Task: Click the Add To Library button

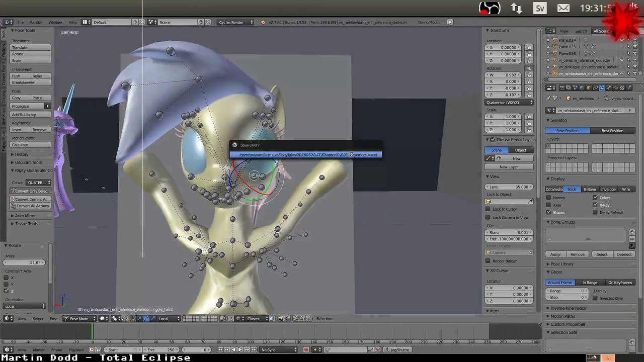Action: coord(31,115)
